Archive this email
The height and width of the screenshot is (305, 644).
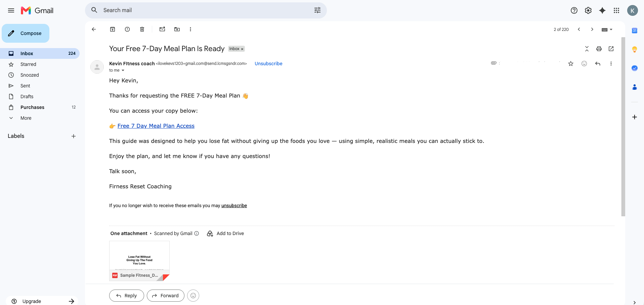pyautogui.click(x=113, y=29)
